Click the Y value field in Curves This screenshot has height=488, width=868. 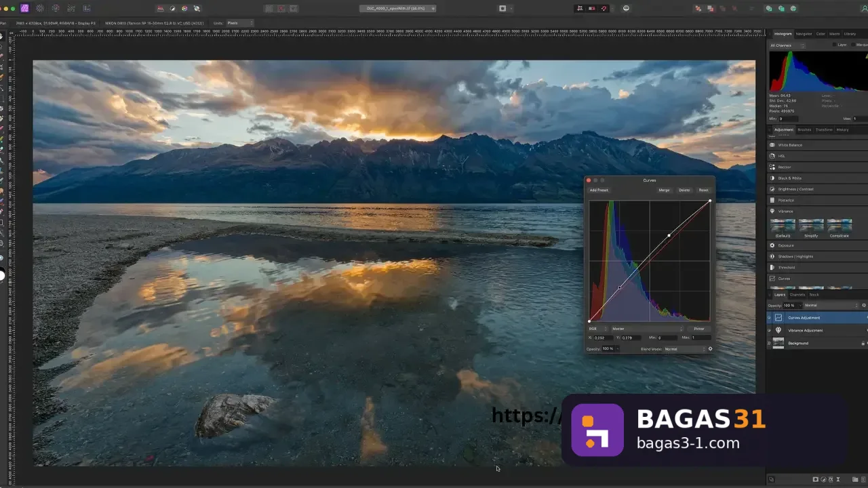(x=630, y=338)
